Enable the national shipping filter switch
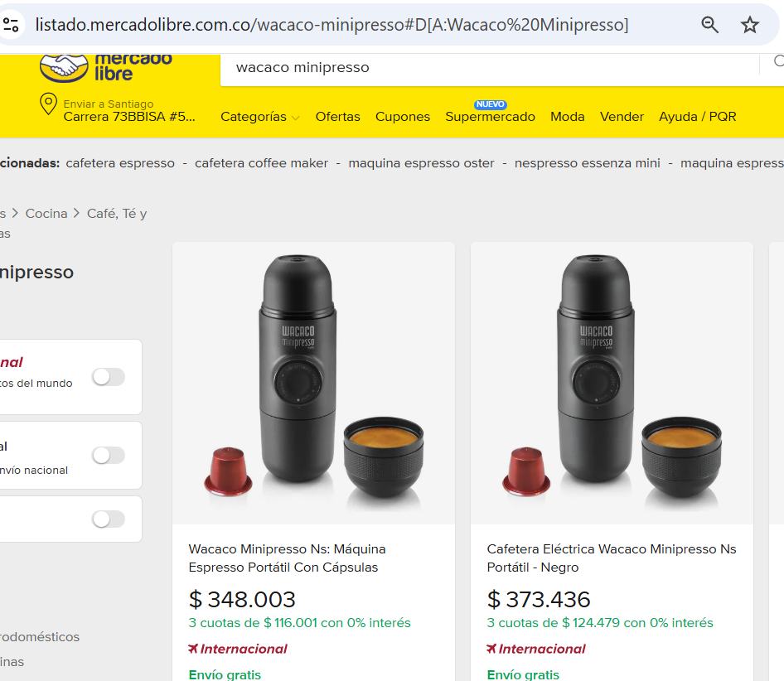Screen dimensions: 784x681 tap(108, 455)
